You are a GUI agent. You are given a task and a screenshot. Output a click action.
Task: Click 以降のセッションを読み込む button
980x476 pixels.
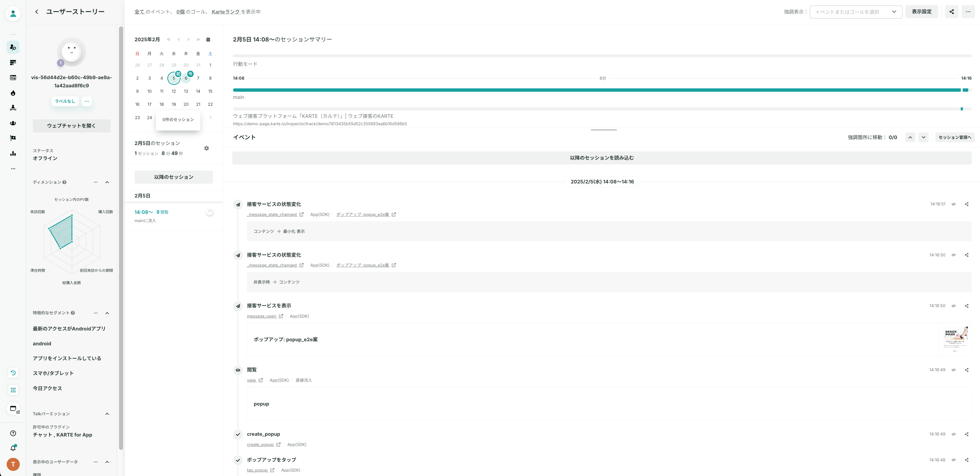click(x=602, y=158)
